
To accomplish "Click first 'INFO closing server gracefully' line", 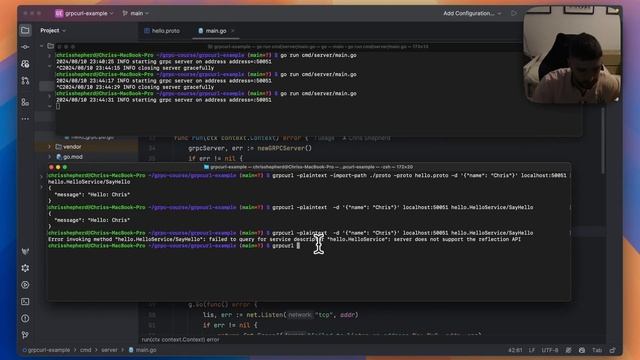I will click(x=135, y=68).
